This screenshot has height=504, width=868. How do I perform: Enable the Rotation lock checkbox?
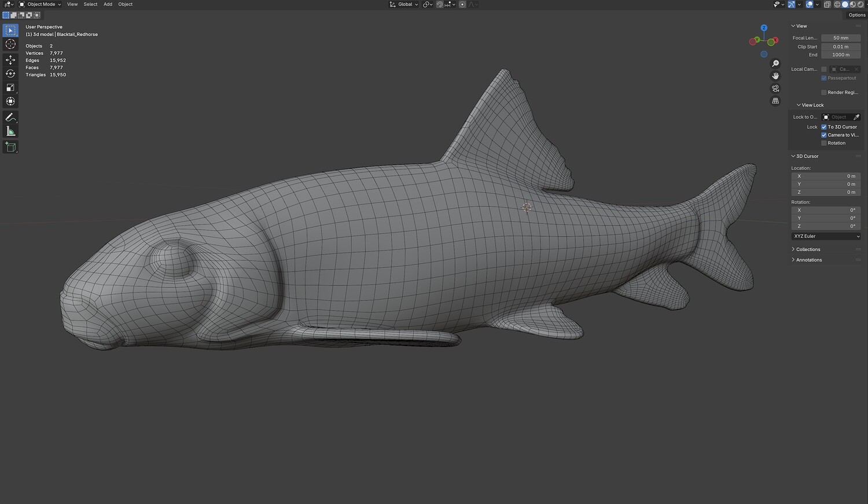(x=824, y=143)
